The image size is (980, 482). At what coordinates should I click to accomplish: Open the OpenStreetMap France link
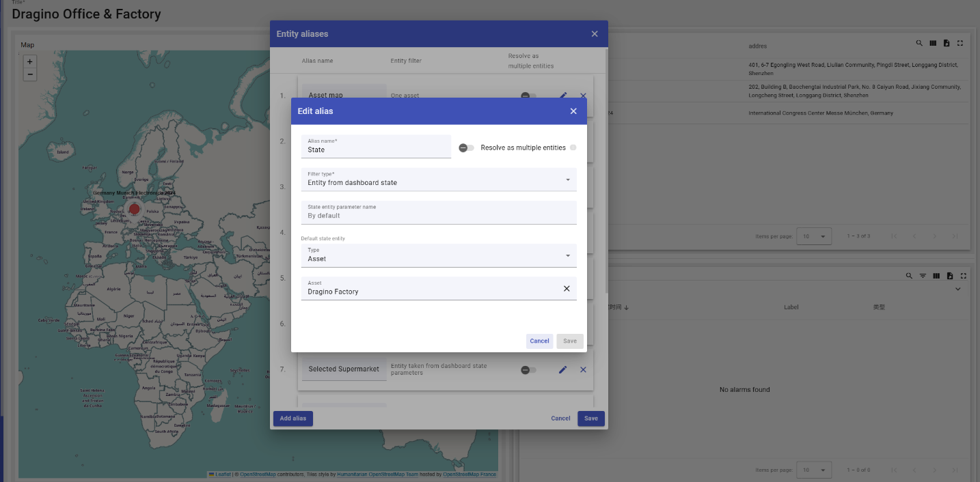[469, 474]
